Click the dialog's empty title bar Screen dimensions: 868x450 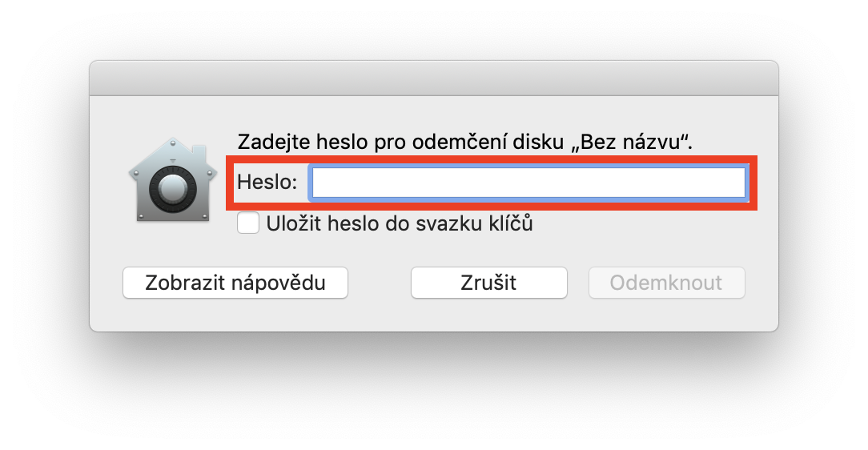point(433,78)
